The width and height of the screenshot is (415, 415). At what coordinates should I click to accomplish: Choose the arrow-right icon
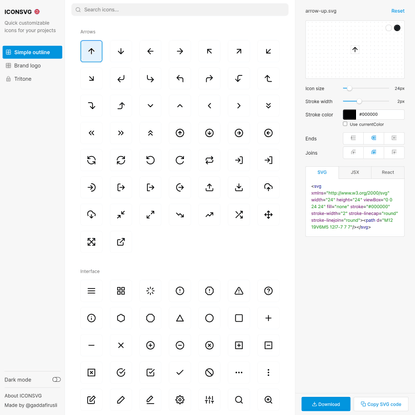[180, 51]
